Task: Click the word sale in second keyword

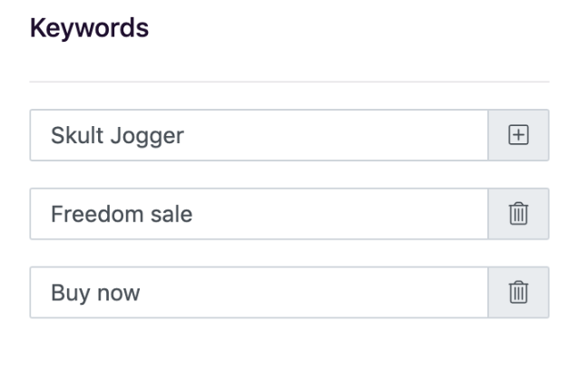Action: pos(171,214)
